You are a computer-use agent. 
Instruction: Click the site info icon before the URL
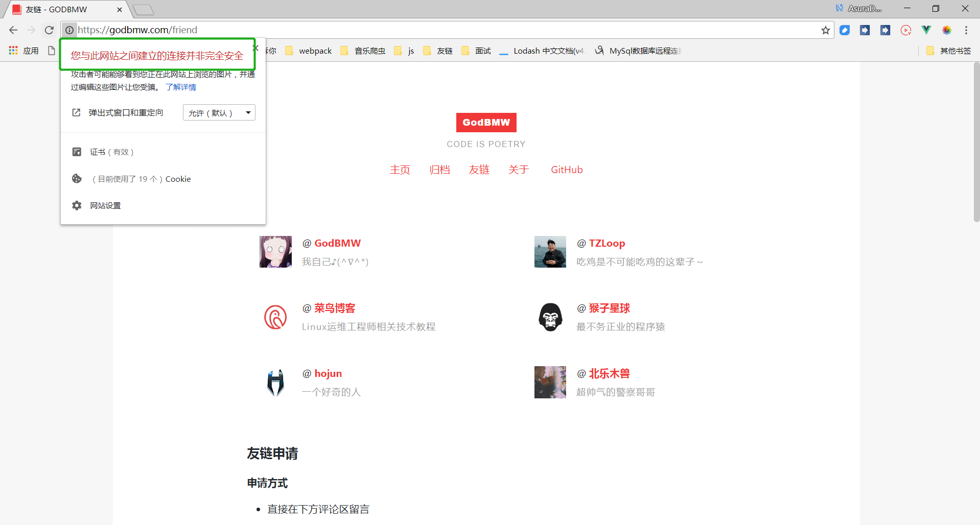click(x=69, y=30)
